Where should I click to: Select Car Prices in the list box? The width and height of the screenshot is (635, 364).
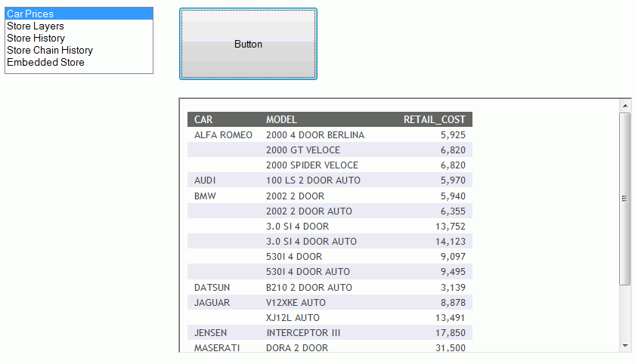[x=79, y=14]
